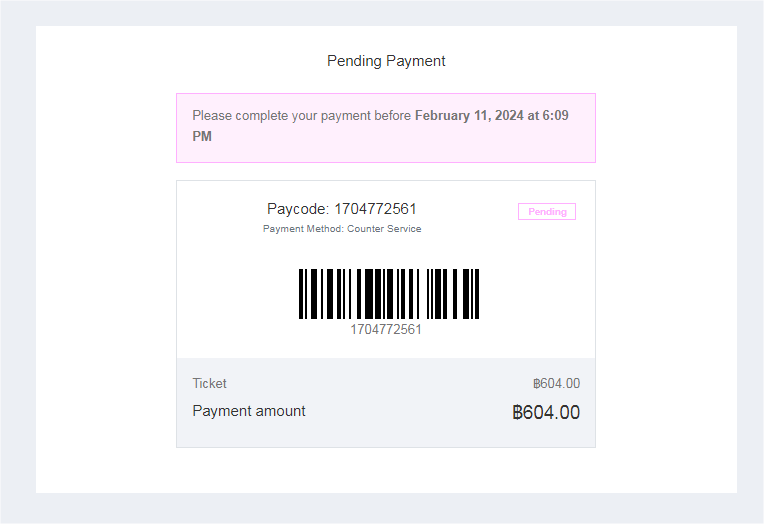Click the Payment Method: Counter Service line

(x=341, y=229)
